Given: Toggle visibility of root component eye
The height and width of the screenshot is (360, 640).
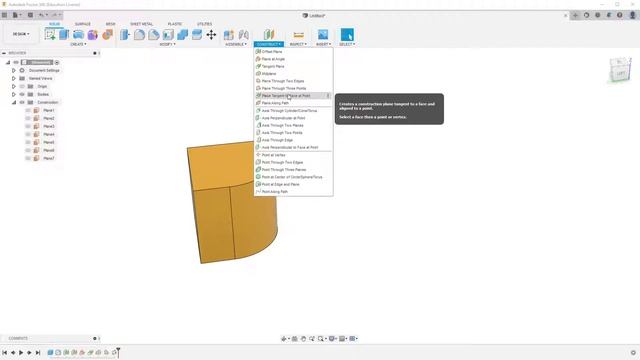Looking at the screenshot, I should pos(16,62).
